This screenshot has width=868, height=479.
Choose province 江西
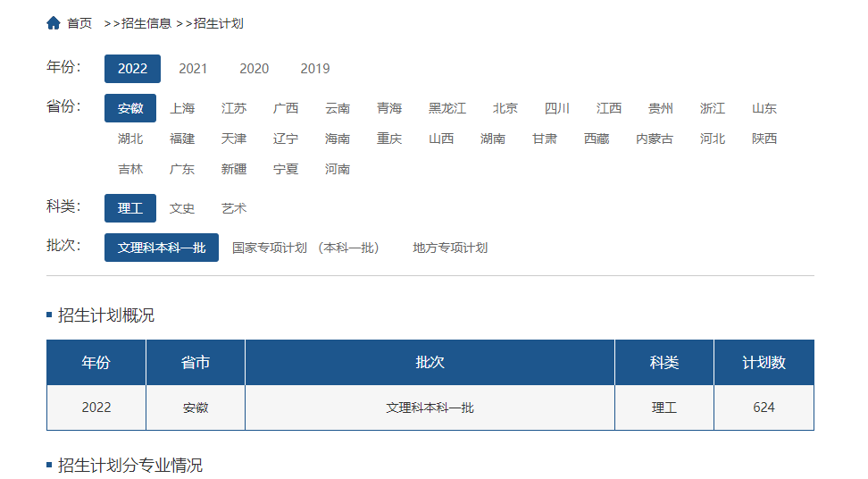click(x=608, y=108)
